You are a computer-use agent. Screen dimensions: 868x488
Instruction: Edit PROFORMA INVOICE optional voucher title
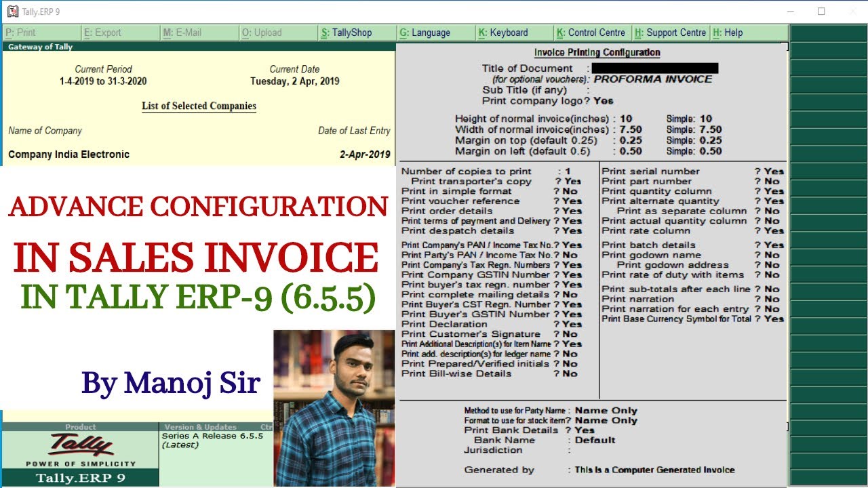pyautogui.click(x=653, y=79)
